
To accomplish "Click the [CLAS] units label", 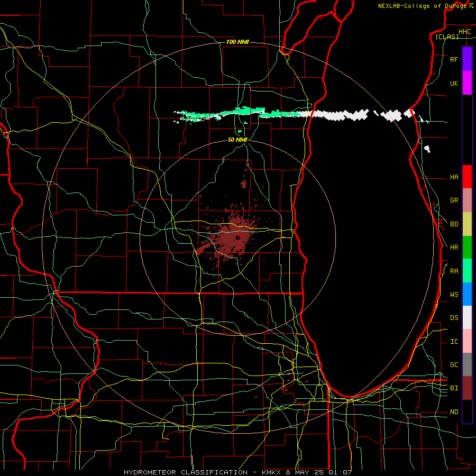I will click(447, 36).
